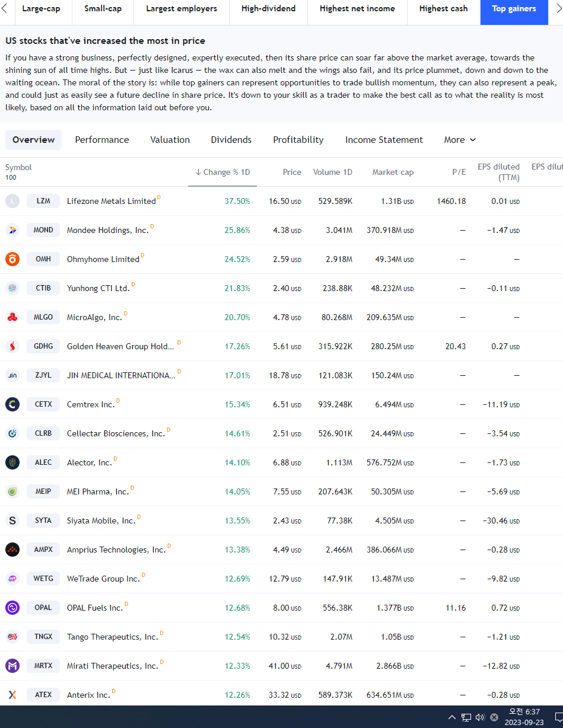Open the CTIB ticker symbol

point(43,288)
